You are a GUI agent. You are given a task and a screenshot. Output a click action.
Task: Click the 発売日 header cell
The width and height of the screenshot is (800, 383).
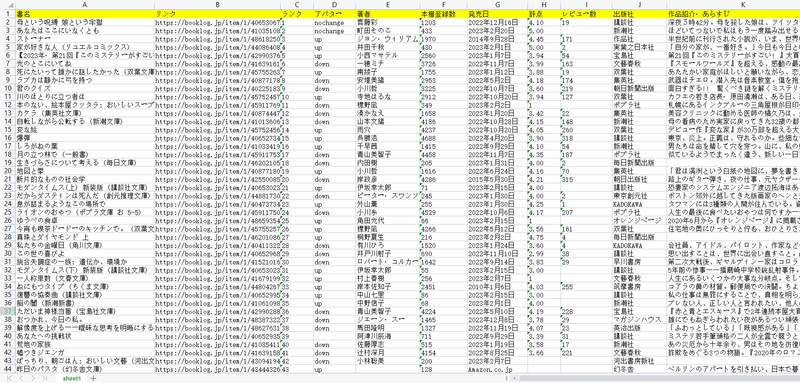[497, 14]
